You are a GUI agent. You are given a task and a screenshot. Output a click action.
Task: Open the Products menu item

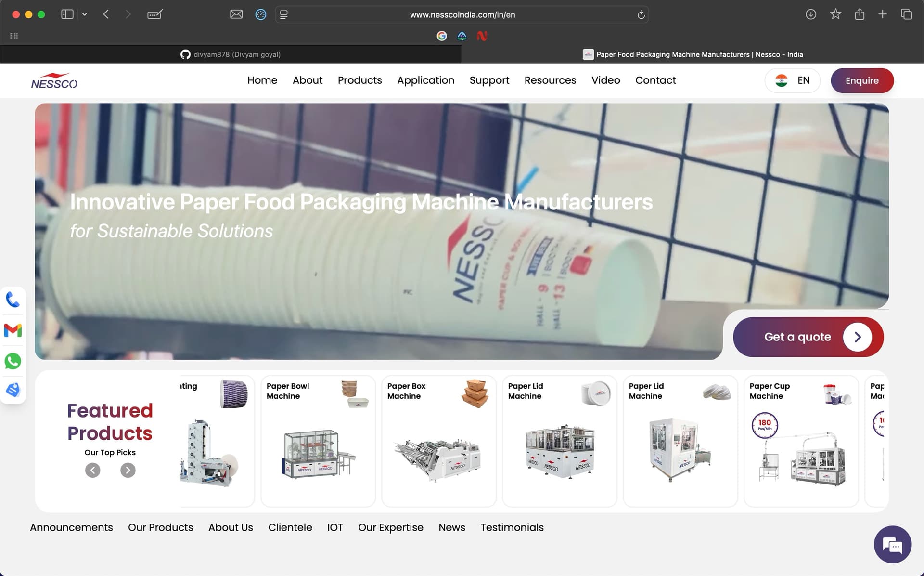(360, 80)
